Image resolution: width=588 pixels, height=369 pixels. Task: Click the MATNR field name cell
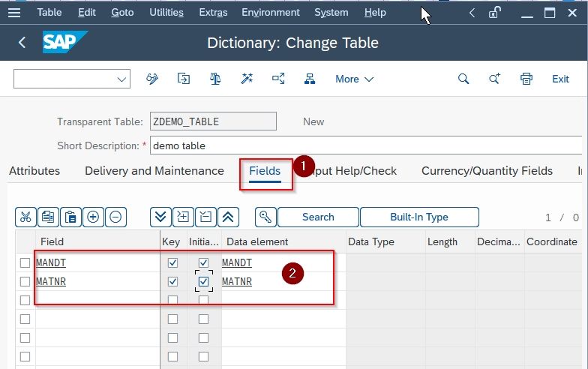[x=97, y=282]
